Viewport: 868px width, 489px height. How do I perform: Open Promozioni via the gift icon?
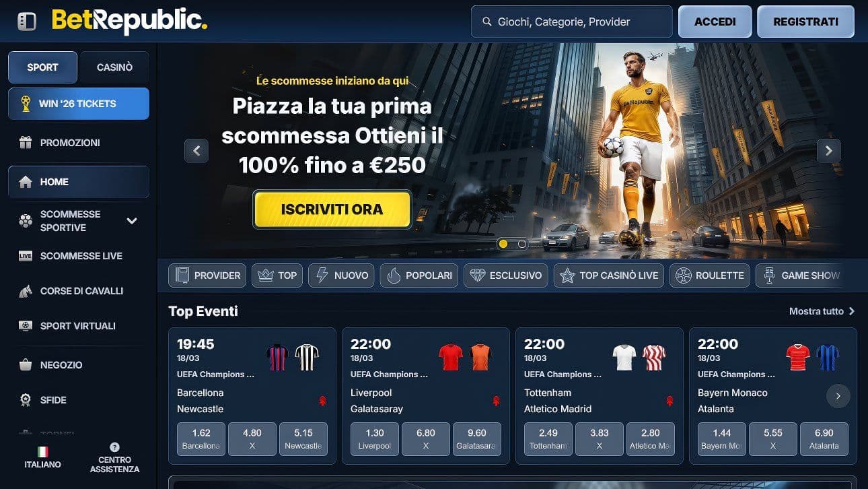[26, 143]
